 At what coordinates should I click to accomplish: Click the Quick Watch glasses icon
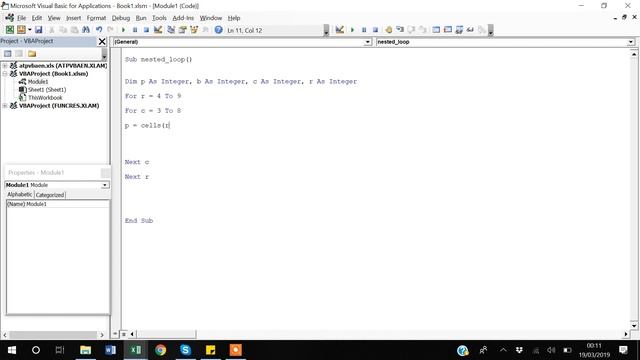click(470, 29)
